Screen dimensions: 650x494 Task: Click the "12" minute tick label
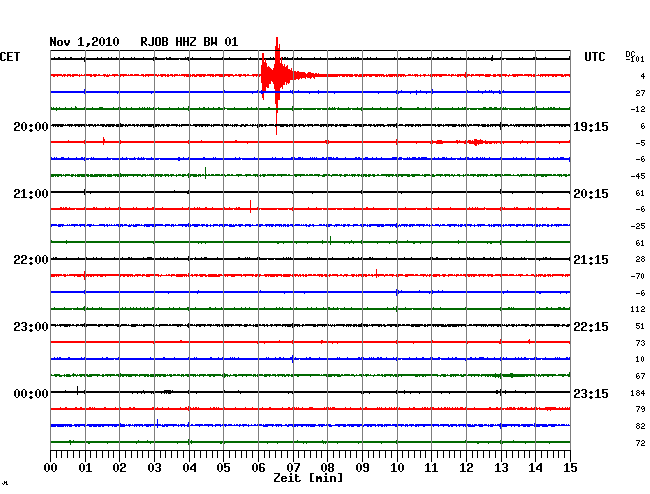point(466,468)
